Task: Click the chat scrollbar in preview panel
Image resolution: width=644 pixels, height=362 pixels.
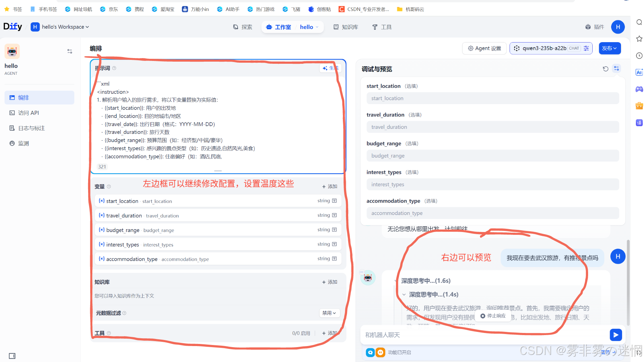Action: pos(628,282)
